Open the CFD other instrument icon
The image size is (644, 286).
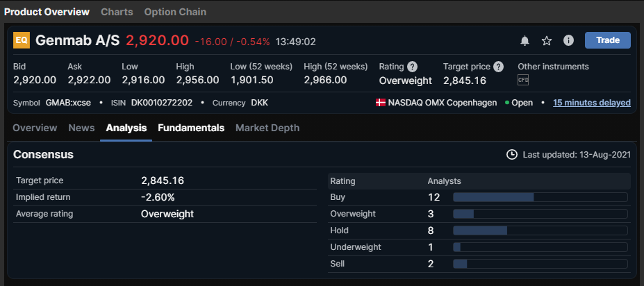pos(523,80)
